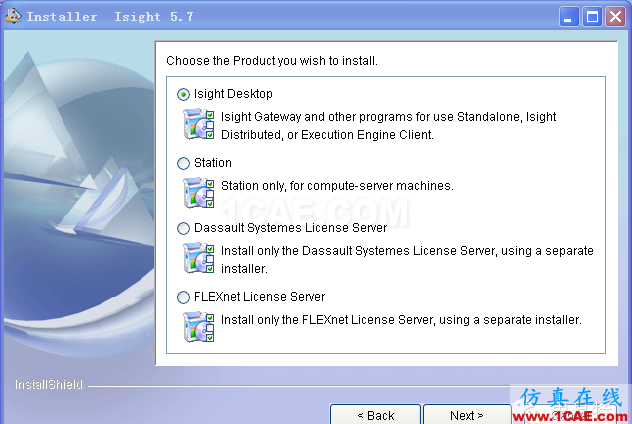
Task: Click the Isight Desktop installer package icon
Action: (x=199, y=124)
